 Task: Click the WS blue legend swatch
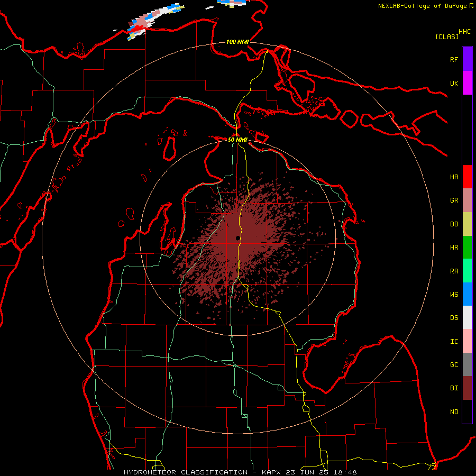(467, 294)
